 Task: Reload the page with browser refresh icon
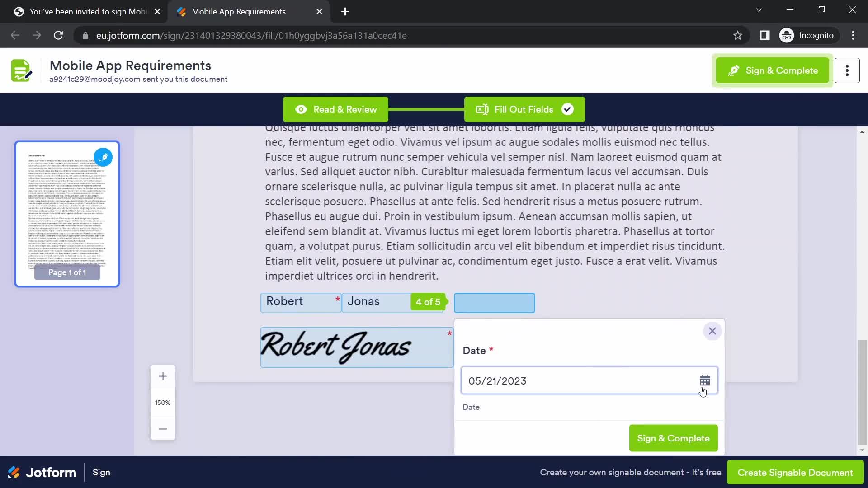(x=58, y=35)
